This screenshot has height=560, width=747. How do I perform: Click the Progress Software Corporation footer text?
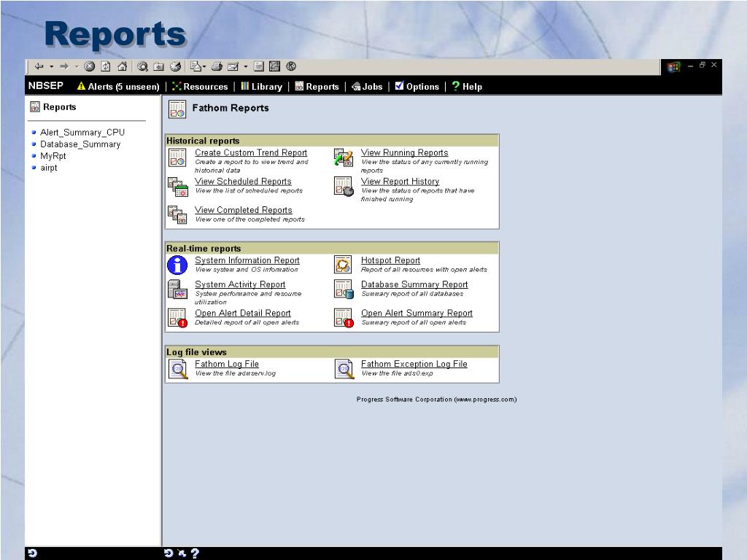pyautogui.click(x=436, y=400)
